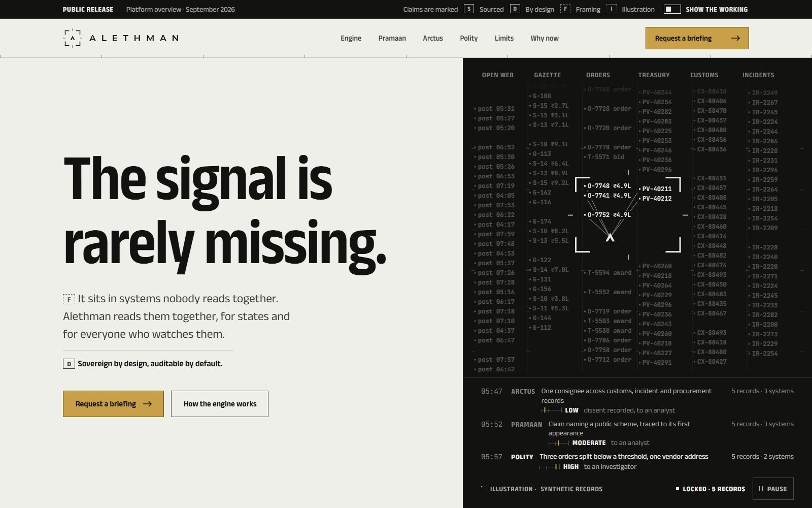Toggle the Show the working switch
This screenshot has width=812, height=508.
click(672, 9)
